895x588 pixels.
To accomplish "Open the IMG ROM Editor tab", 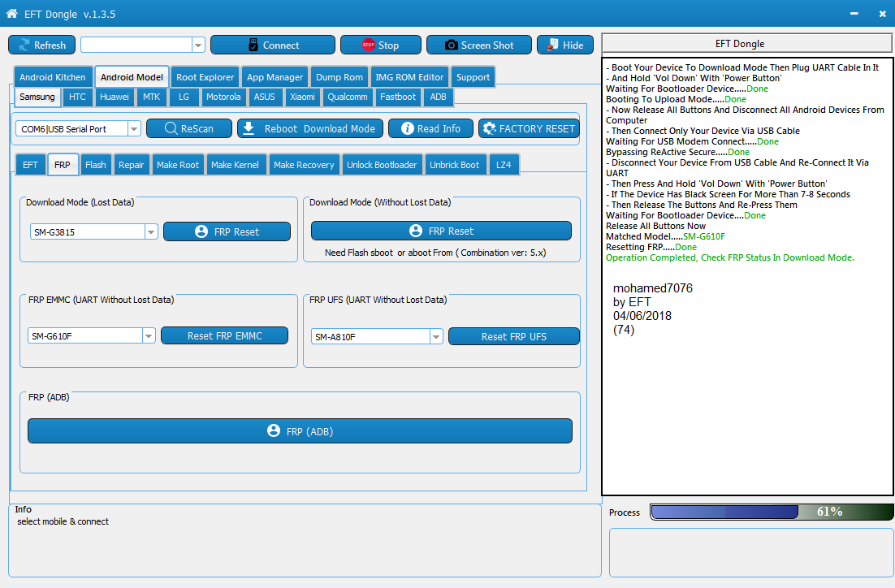I will coord(409,77).
